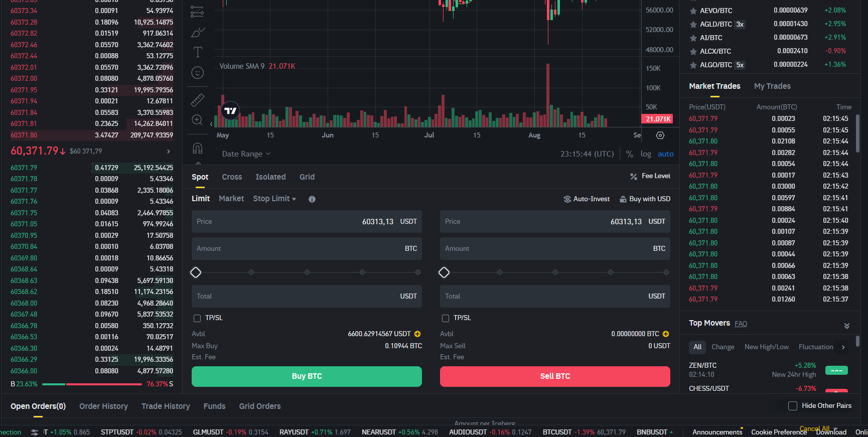Open the Grid trading tab

click(307, 177)
